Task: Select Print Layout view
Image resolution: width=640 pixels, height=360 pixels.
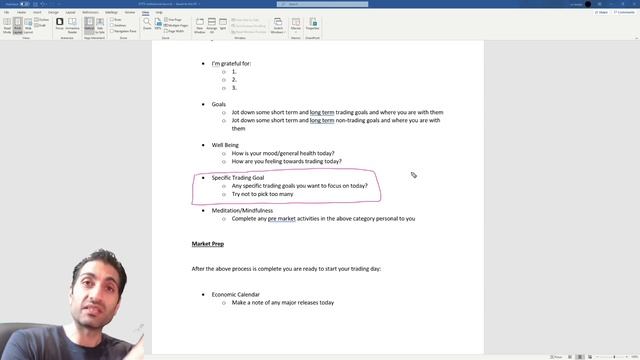Action: point(18,26)
